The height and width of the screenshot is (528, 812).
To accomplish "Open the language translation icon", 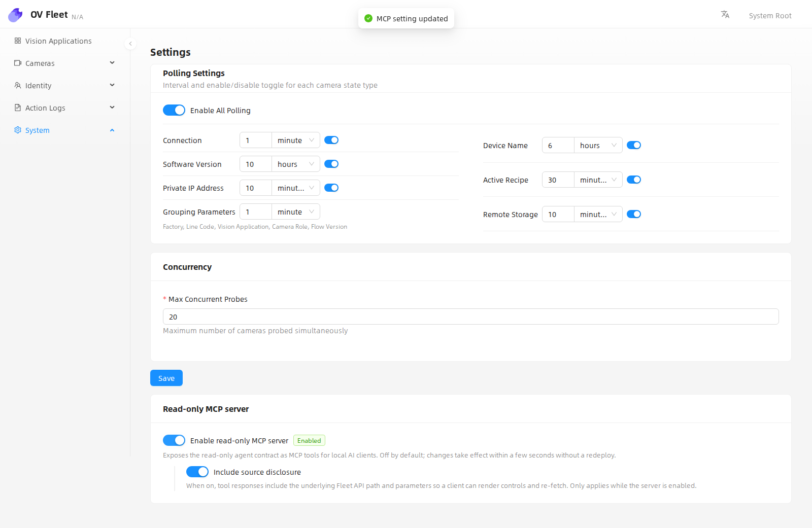I will coord(725,15).
